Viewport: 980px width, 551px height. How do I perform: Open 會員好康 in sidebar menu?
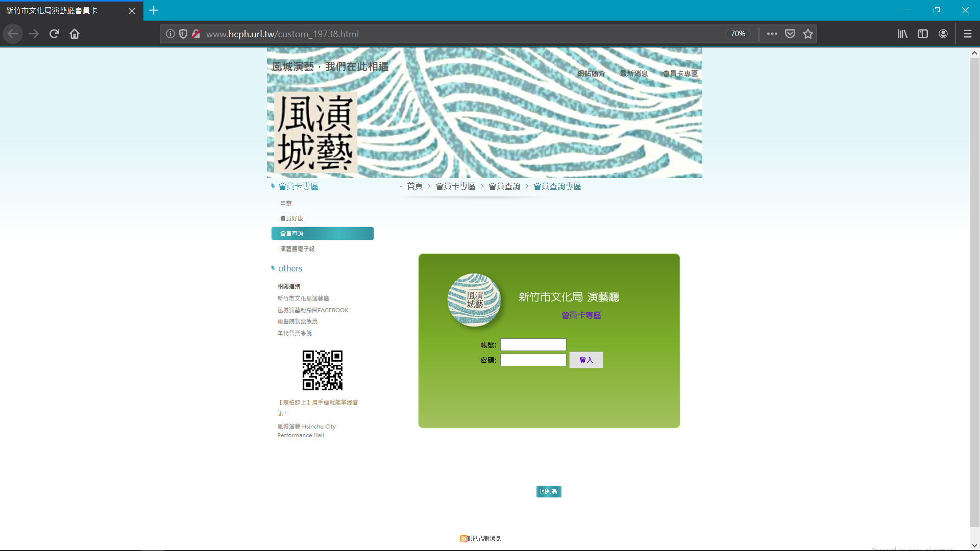click(291, 218)
